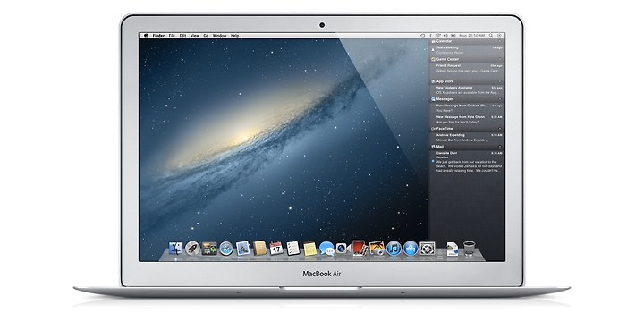Open System Preferences gear icon in Dock
Image resolution: width=644 pixels, height=330 pixels.
pos(428,248)
